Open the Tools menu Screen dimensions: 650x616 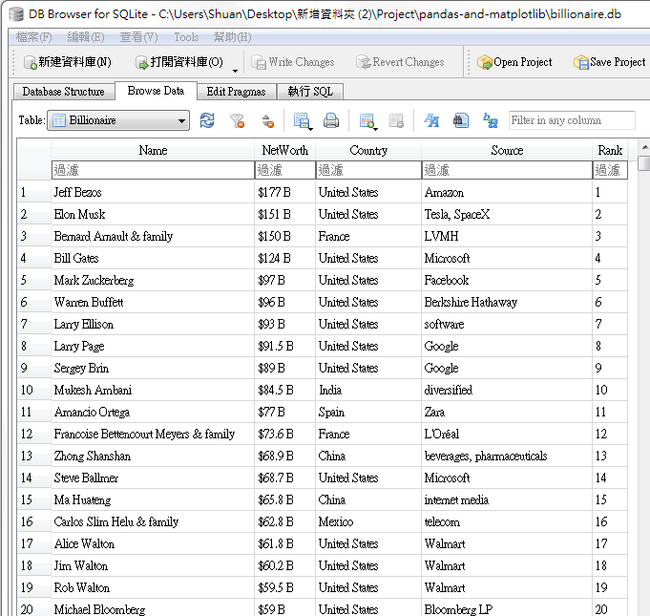click(x=186, y=37)
